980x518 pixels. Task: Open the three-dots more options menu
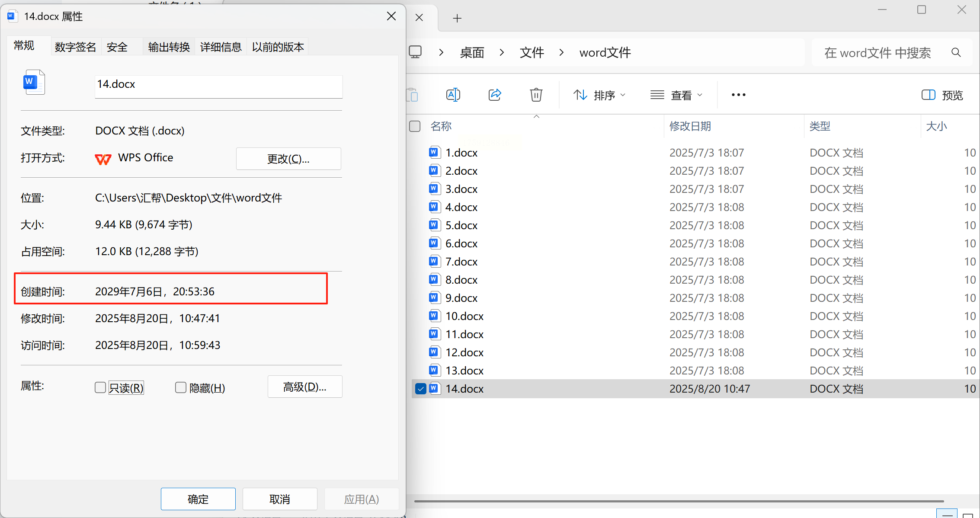[x=738, y=95]
